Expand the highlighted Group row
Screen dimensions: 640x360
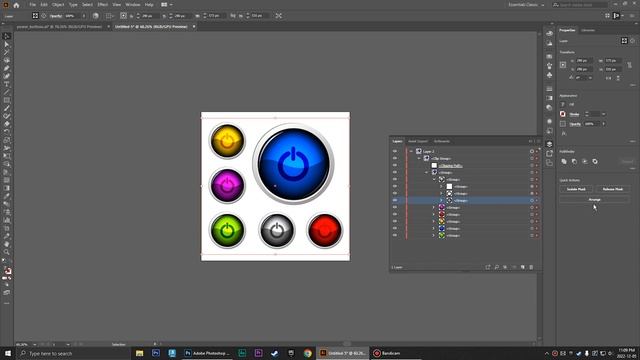(441, 200)
